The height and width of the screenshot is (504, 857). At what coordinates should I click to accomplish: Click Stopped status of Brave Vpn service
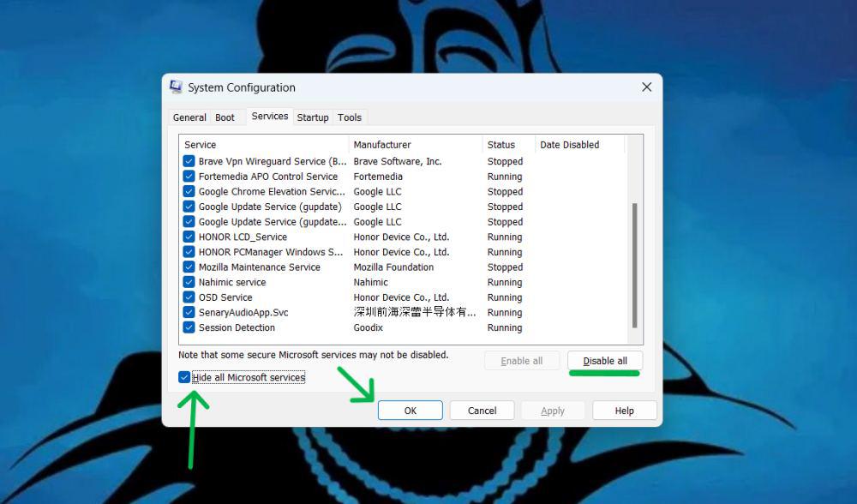pos(505,161)
